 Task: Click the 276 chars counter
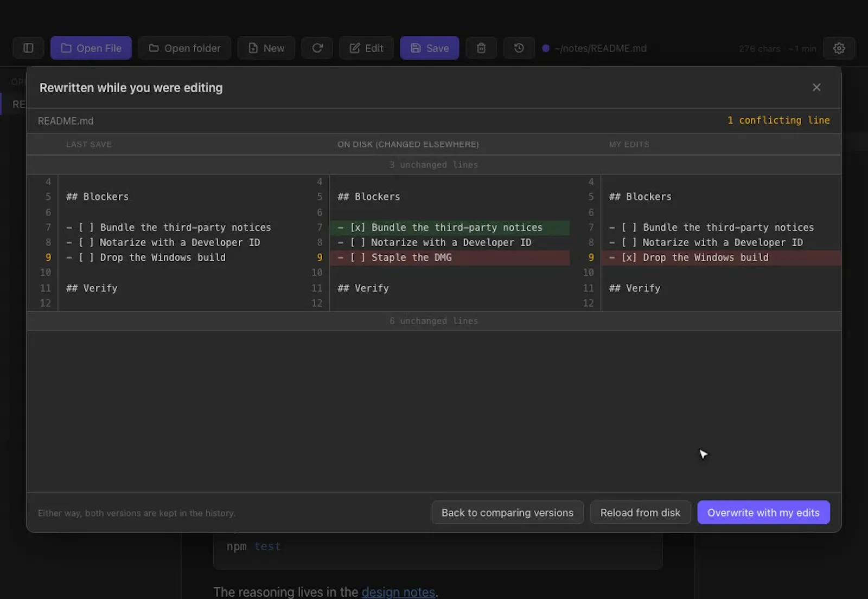(759, 49)
